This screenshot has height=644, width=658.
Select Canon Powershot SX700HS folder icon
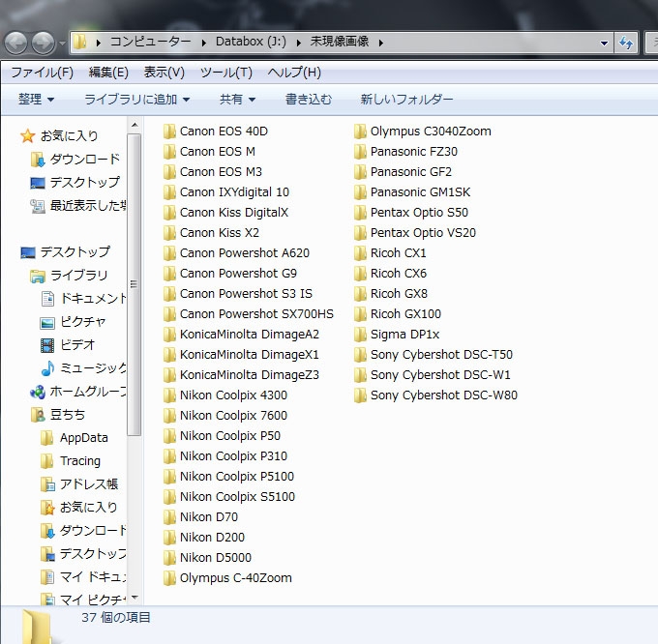169,314
